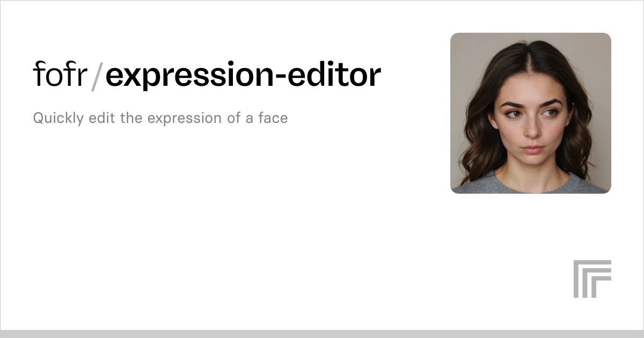Click the woman's nose in the portrait
Viewport: 644px width, 338px height.
point(531,128)
